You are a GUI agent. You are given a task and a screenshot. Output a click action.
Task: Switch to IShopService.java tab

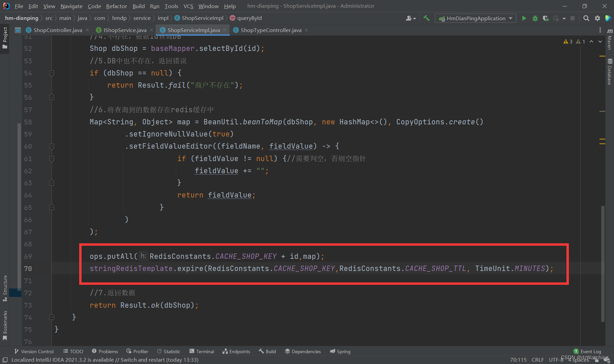pos(125,30)
